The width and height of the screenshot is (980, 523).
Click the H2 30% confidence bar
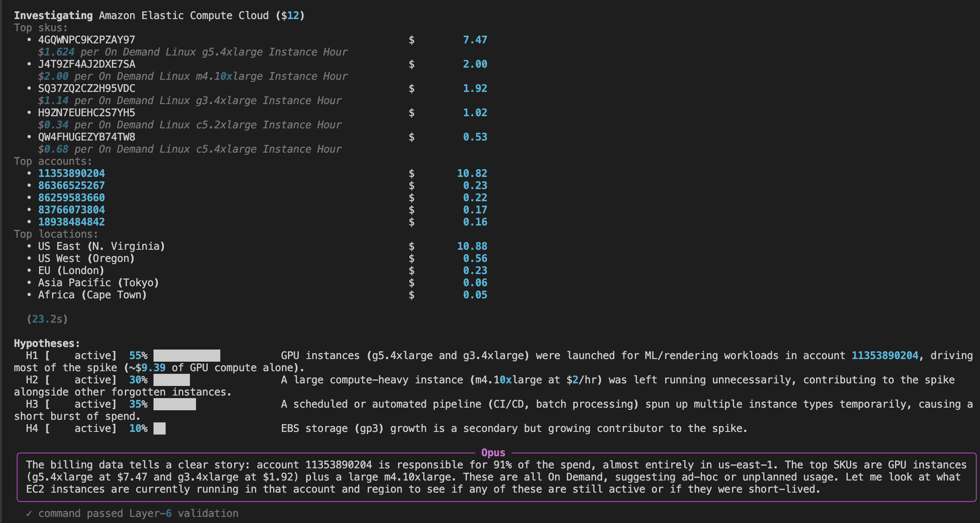[172, 380]
